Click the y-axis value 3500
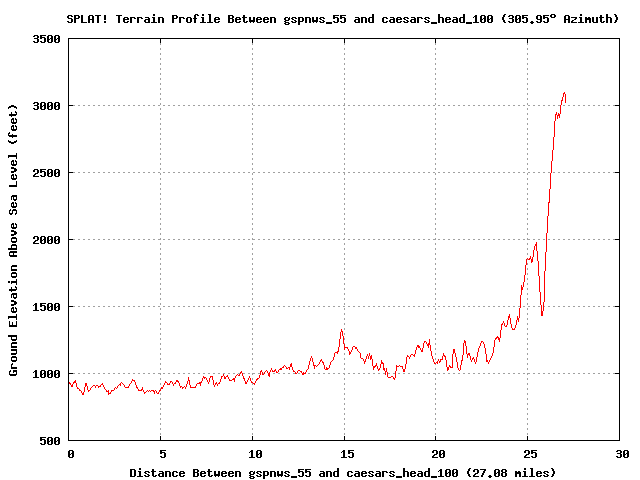This screenshot has height=480, width=640. tap(46, 40)
